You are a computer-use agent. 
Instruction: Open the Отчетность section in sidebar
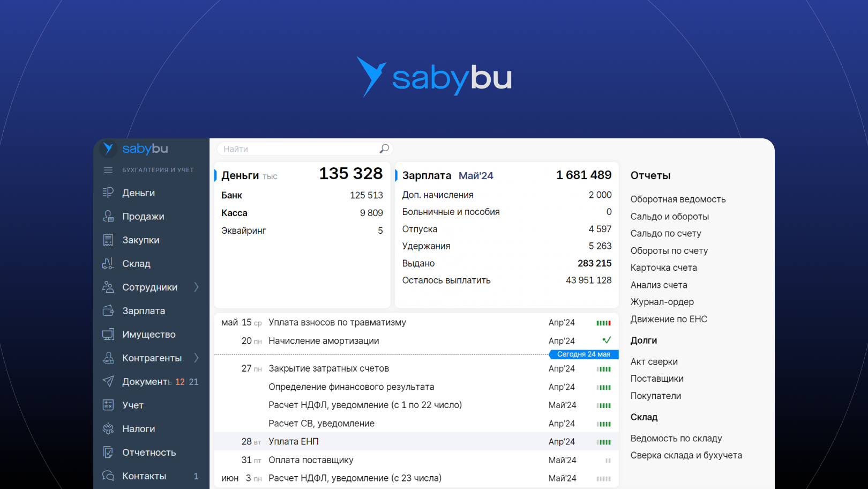tap(149, 452)
